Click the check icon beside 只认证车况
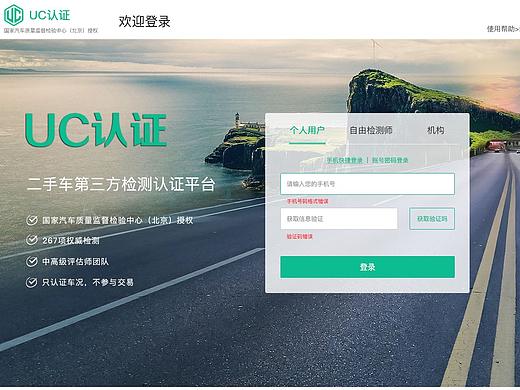Screen dimensions: 520x390 coord(32,282)
